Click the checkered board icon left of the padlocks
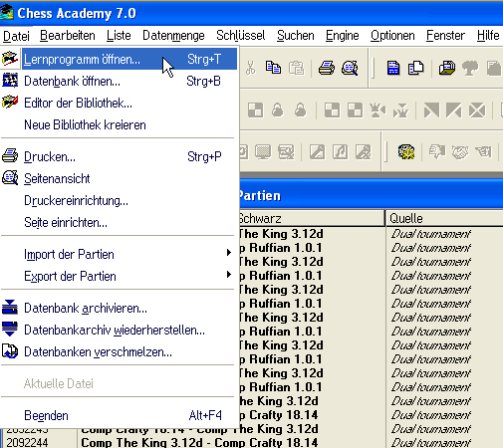This screenshot has width=503, height=448. [x=256, y=110]
